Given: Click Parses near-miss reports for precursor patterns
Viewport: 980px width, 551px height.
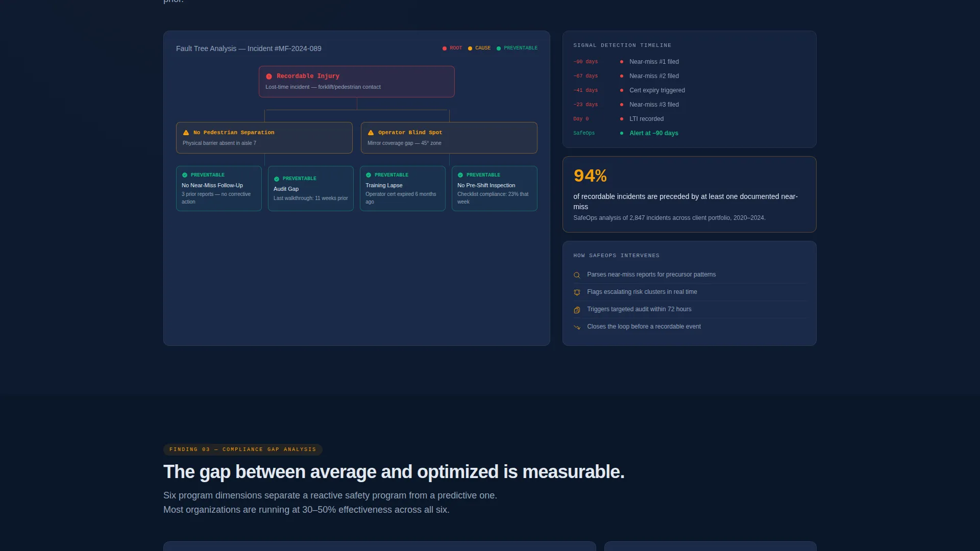Looking at the screenshot, I should 651,274.
